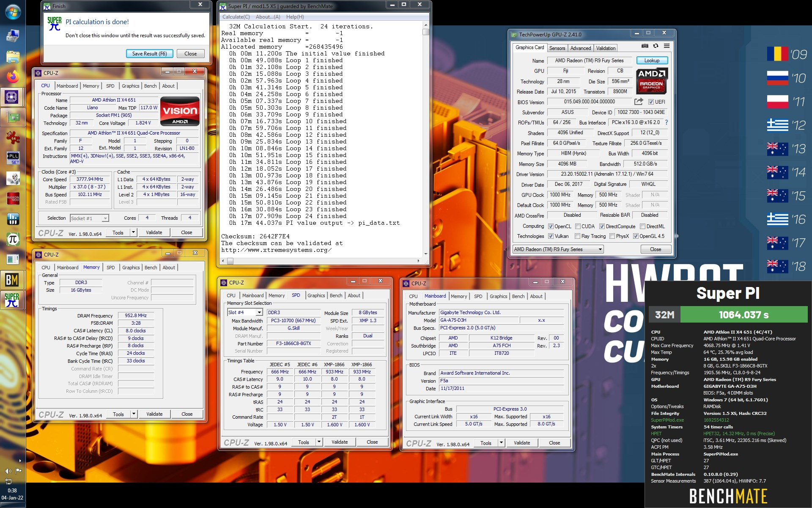Open the Slot #4 memory slot dropdown
Image resolution: width=812 pixels, height=508 pixels.
click(x=245, y=312)
